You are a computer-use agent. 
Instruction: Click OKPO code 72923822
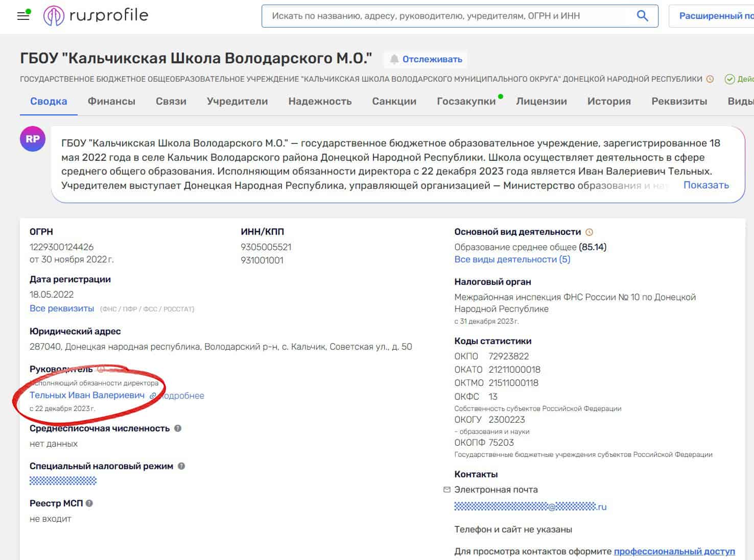point(509,356)
